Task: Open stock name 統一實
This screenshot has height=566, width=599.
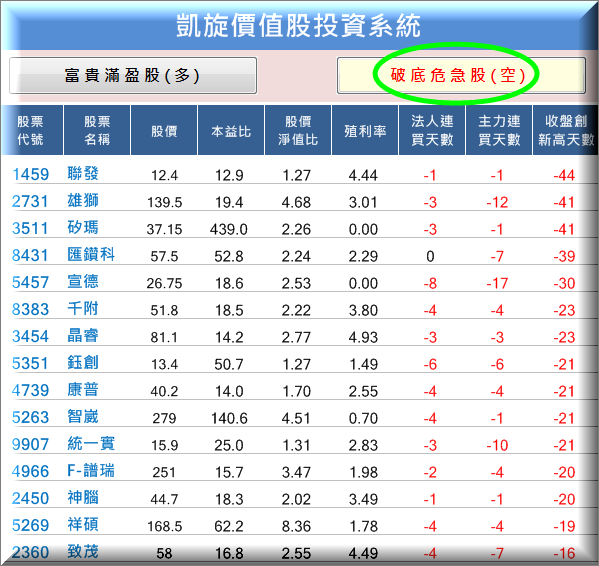Action: [x=91, y=443]
